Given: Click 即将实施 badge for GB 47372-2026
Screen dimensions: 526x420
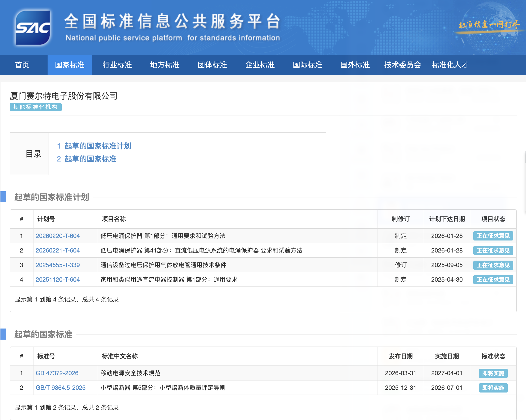Looking at the screenshot, I should pyautogui.click(x=493, y=373).
